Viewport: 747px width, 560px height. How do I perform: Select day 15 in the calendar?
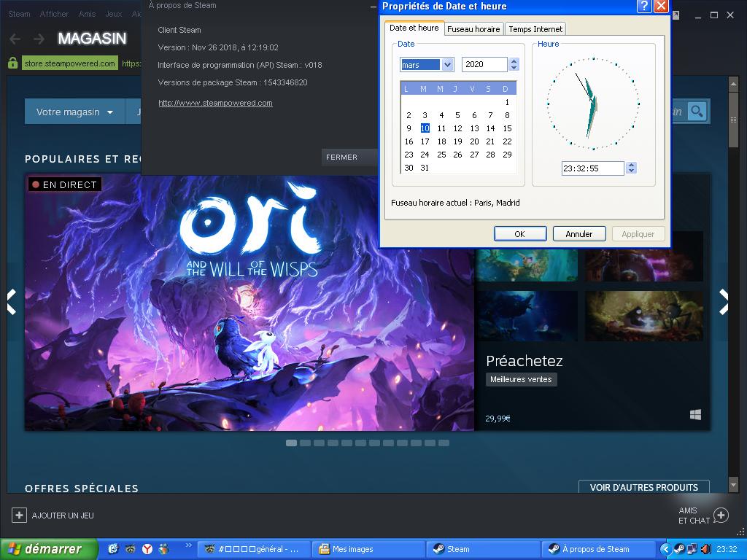click(x=508, y=128)
